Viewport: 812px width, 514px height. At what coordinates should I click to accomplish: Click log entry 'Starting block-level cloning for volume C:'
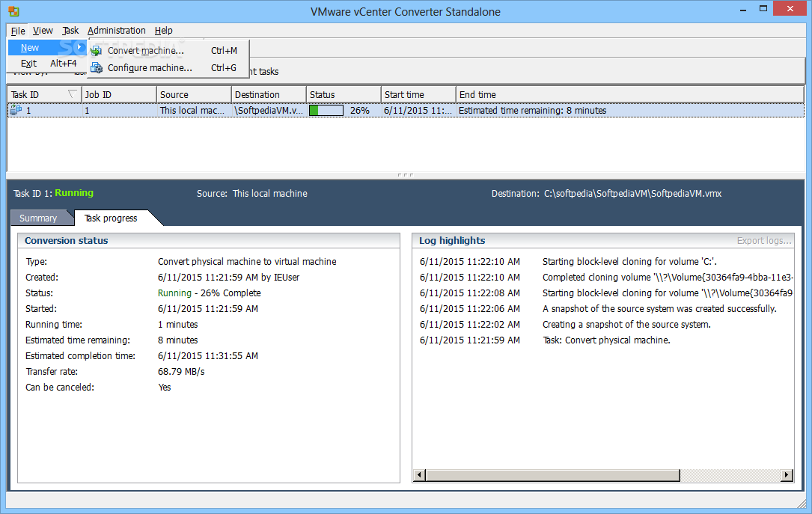click(629, 261)
